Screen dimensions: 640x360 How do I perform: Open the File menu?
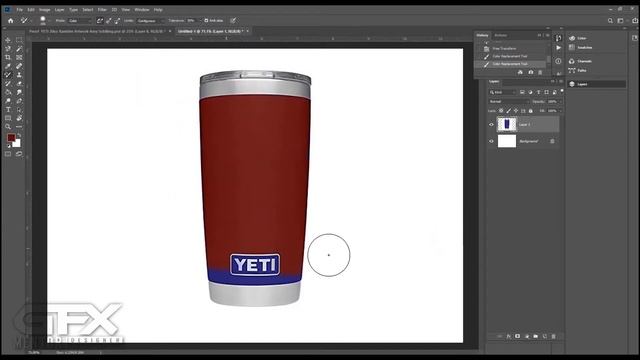tap(20, 9)
